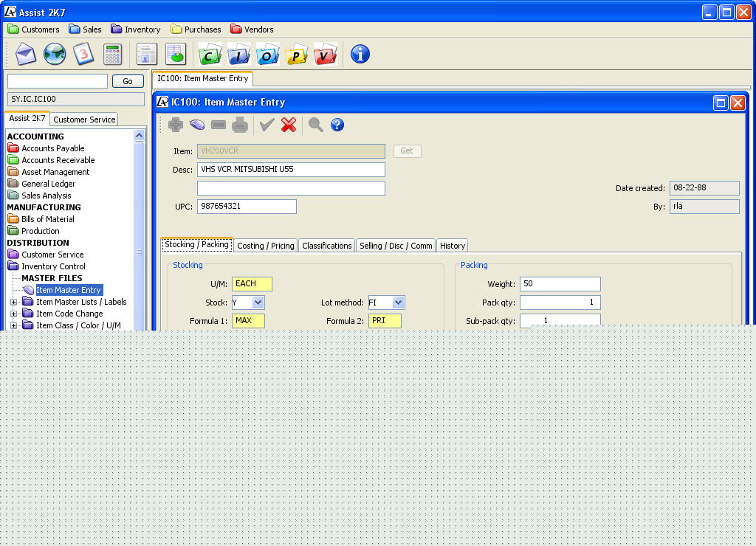This screenshot has height=546, width=756.
Task: Open Accounts Receivable folder
Action: coord(52,160)
